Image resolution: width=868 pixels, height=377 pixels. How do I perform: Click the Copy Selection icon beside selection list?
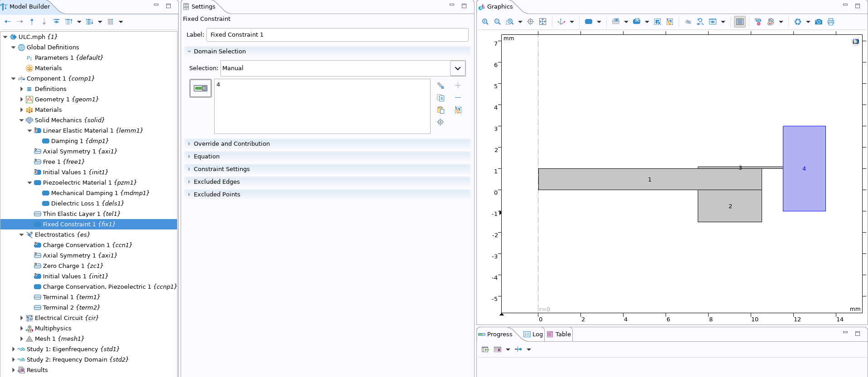pyautogui.click(x=440, y=98)
